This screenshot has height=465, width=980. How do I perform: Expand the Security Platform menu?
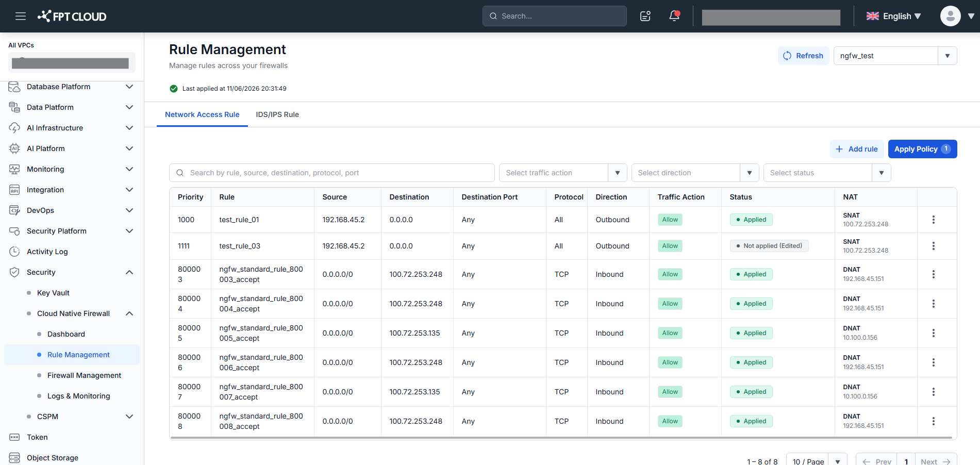(129, 231)
